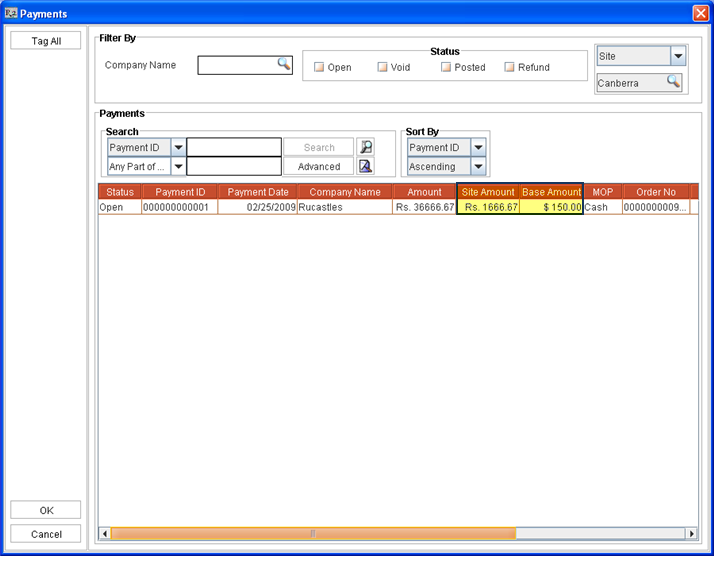Screen dimensions: 718x562
Task: Click the MOP column header
Action: point(603,192)
